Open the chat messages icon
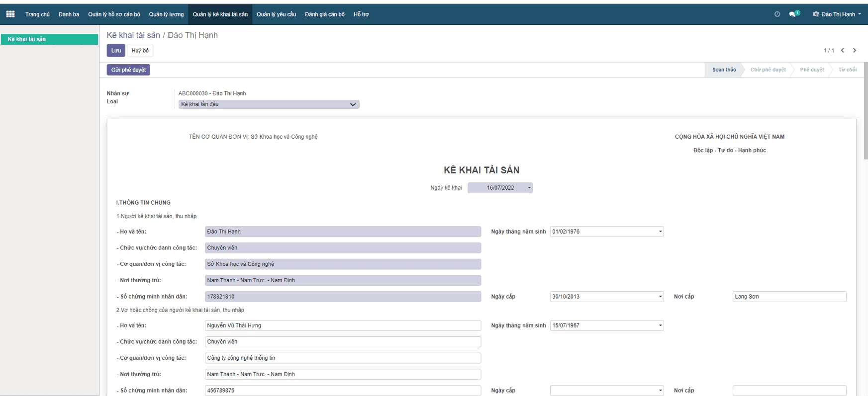This screenshot has width=868, height=396. point(793,14)
